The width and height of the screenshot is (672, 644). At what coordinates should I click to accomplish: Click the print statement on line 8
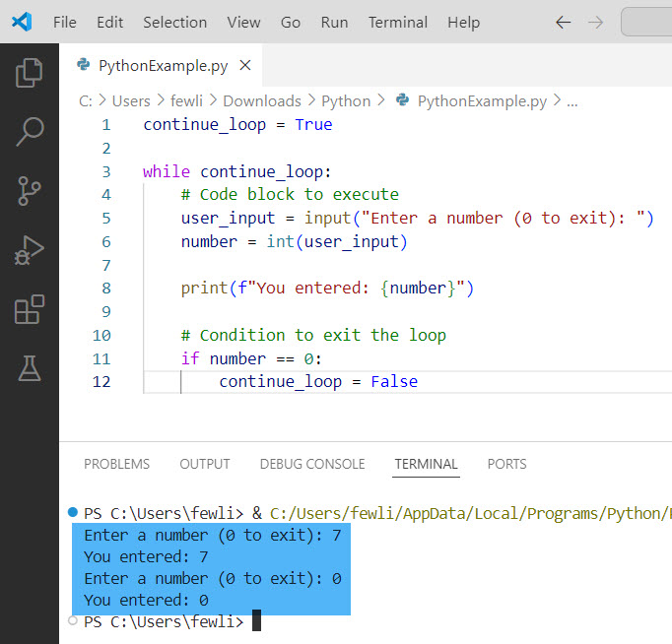pyautogui.click(x=327, y=289)
